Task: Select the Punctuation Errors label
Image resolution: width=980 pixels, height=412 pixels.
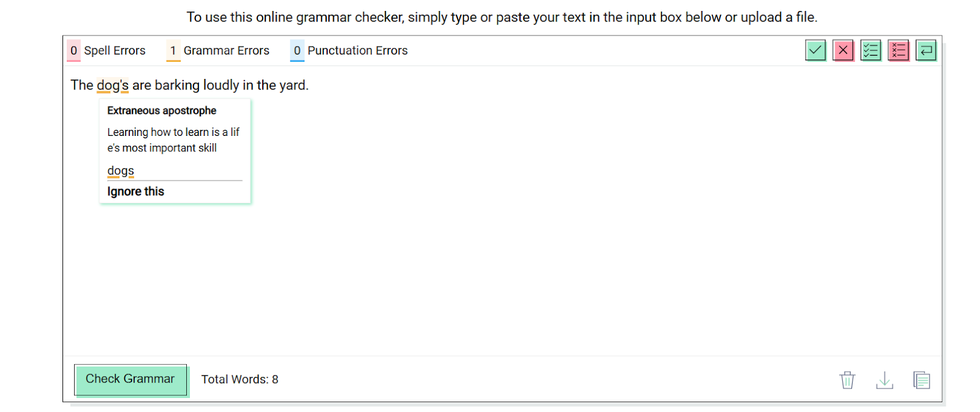Action: [358, 50]
